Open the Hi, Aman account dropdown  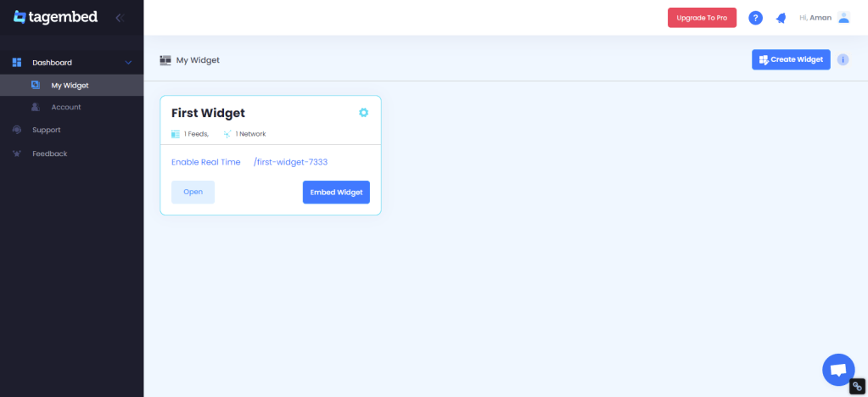pos(815,18)
